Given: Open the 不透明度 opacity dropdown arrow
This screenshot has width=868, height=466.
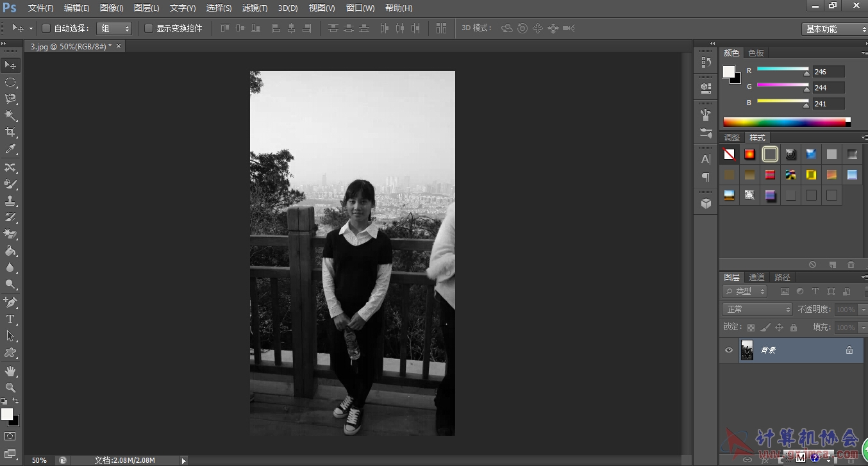Looking at the screenshot, I should [x=863, y=310].
